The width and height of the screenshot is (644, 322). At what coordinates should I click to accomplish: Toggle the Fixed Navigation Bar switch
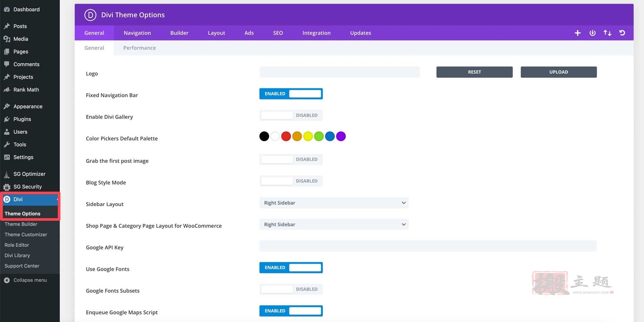pyautogui.click(x=291, y=94)
